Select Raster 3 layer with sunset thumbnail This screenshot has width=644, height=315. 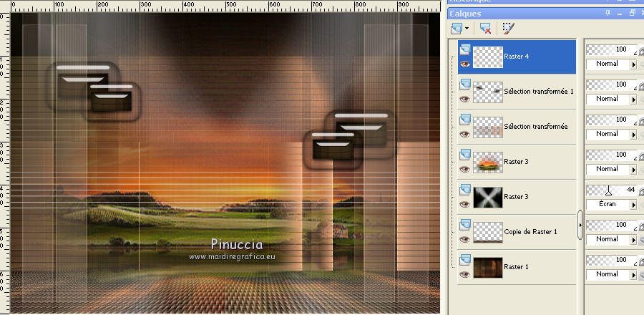point(516,161)
